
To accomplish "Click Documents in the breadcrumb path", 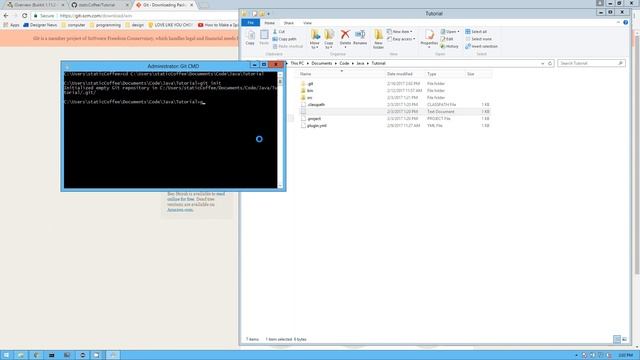I will point(322,63).
